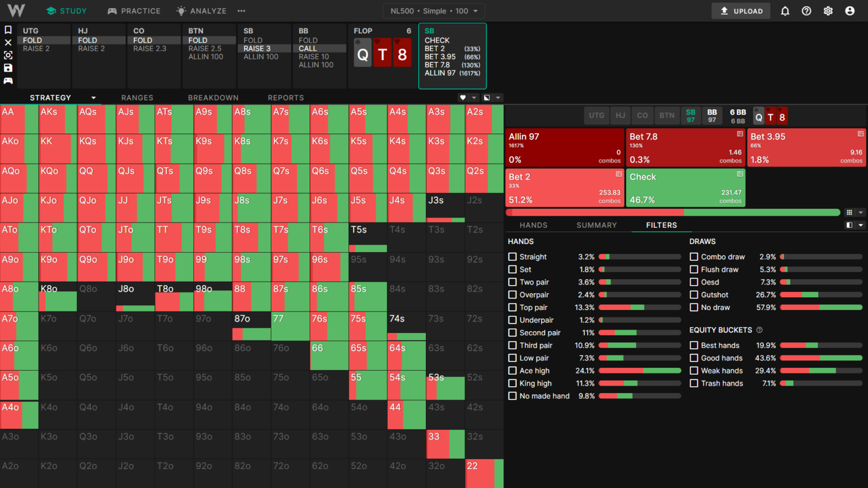The width and height of the screenshot is (868, 488).
Task: Check the Flush draw filter
Action: [x=694, y=269]
